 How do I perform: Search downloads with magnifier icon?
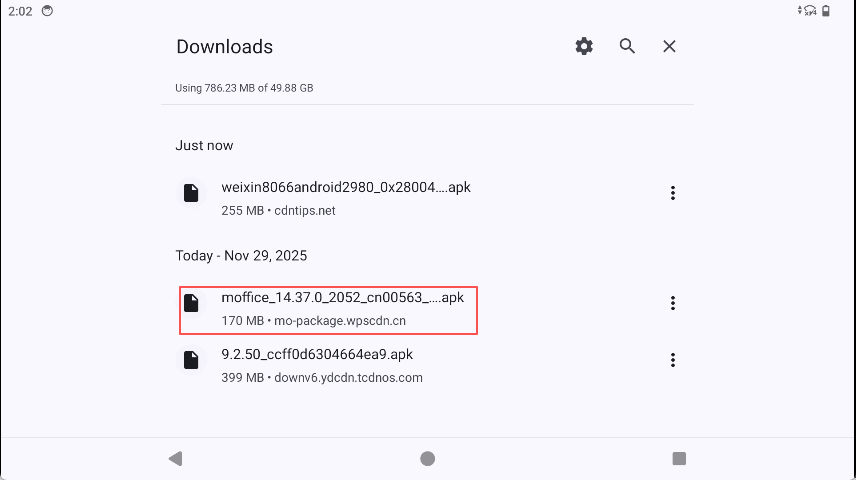(627, 46)
